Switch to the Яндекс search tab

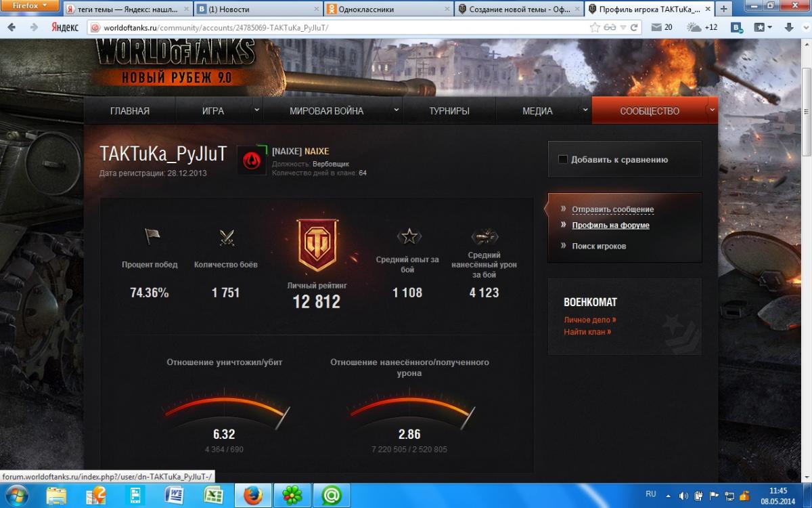point(128,9)
